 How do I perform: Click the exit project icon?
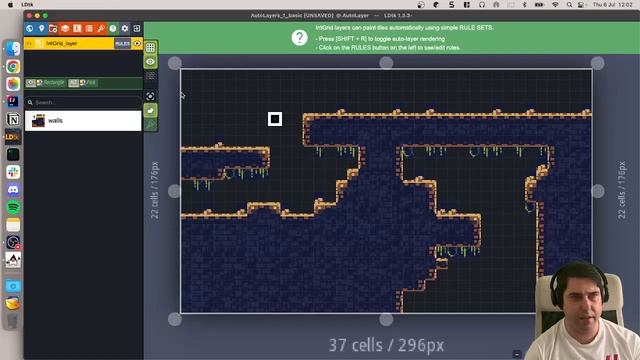point(137,29)
